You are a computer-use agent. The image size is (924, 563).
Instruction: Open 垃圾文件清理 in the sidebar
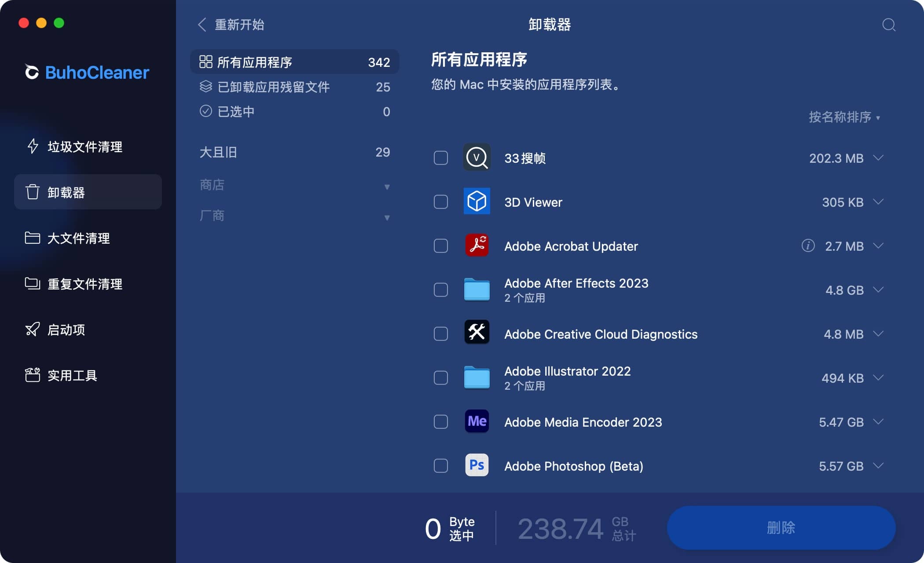(x=88, y=146)
